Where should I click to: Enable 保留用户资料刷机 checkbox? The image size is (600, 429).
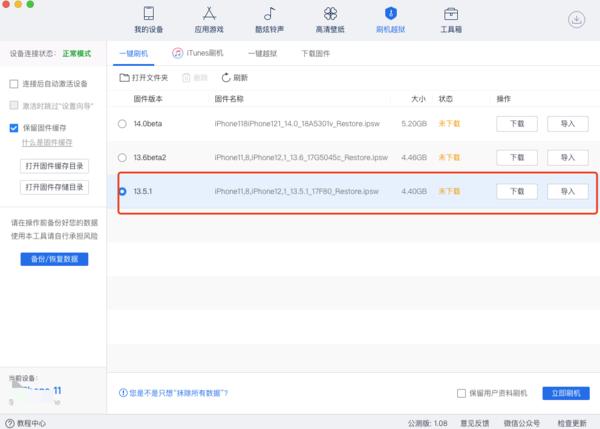point(461,393)
